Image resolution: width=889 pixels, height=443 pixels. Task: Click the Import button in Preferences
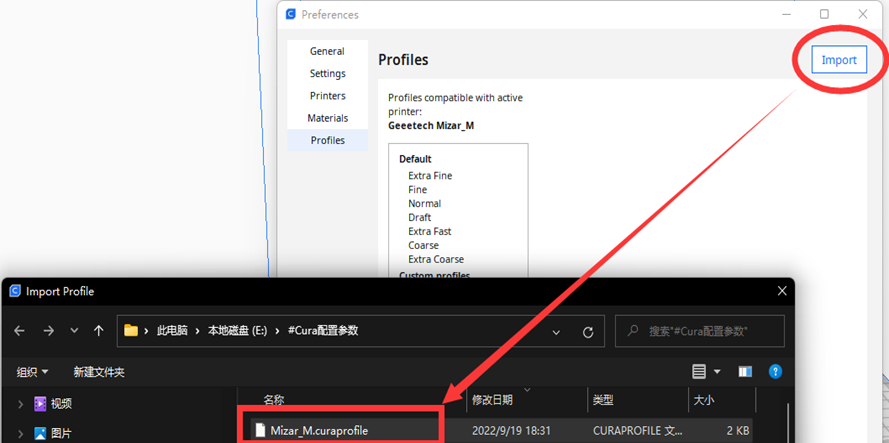click(839, 60)
